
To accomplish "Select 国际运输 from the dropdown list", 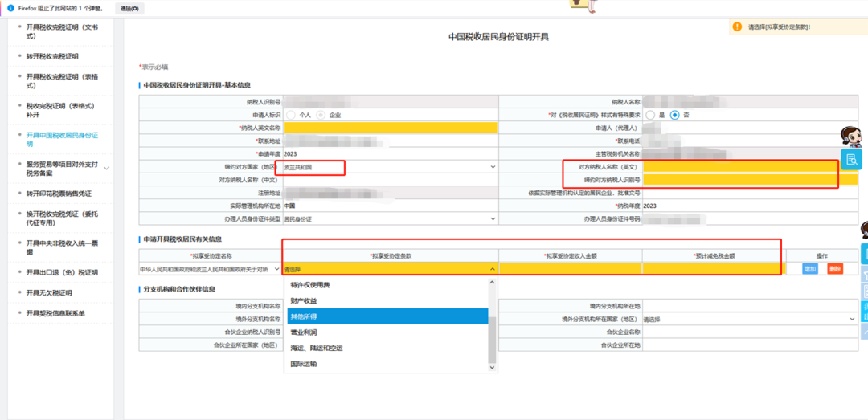I will (386, 364).
